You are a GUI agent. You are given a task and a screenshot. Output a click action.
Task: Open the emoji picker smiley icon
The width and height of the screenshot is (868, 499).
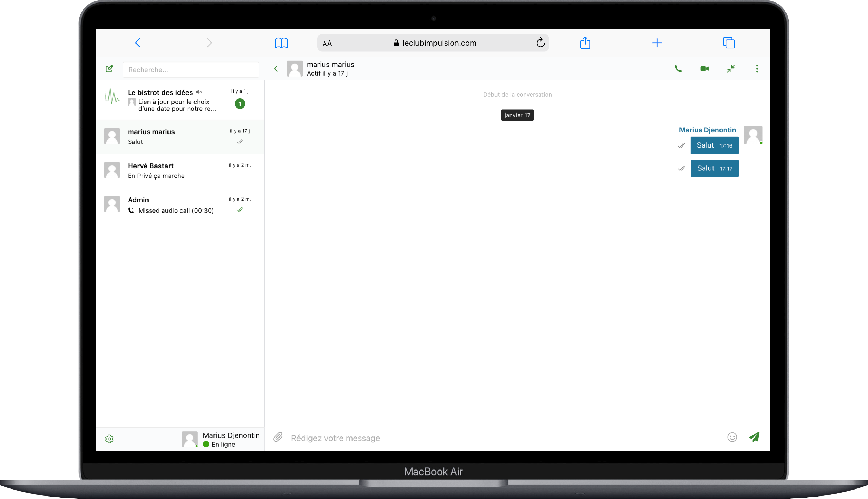point(732,437)
